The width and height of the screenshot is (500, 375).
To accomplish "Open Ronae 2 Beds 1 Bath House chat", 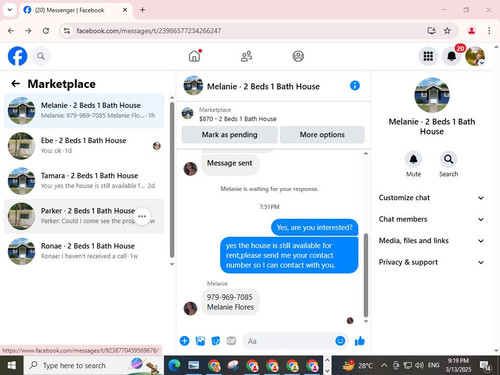I will click(84, 251).
